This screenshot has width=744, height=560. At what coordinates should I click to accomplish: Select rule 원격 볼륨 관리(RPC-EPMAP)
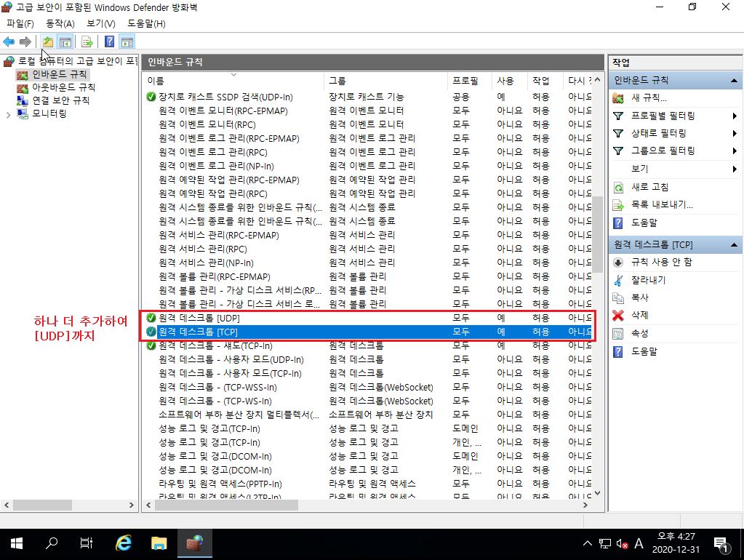pyautogui.click(x=368, y=276)
